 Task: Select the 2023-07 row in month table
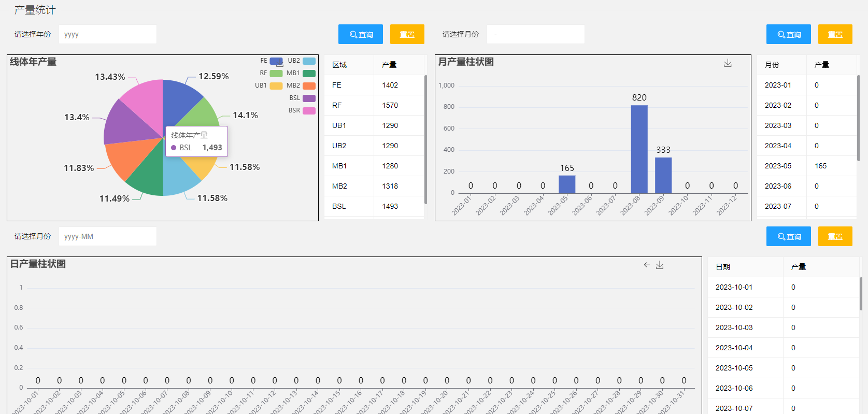coord(807,206)
